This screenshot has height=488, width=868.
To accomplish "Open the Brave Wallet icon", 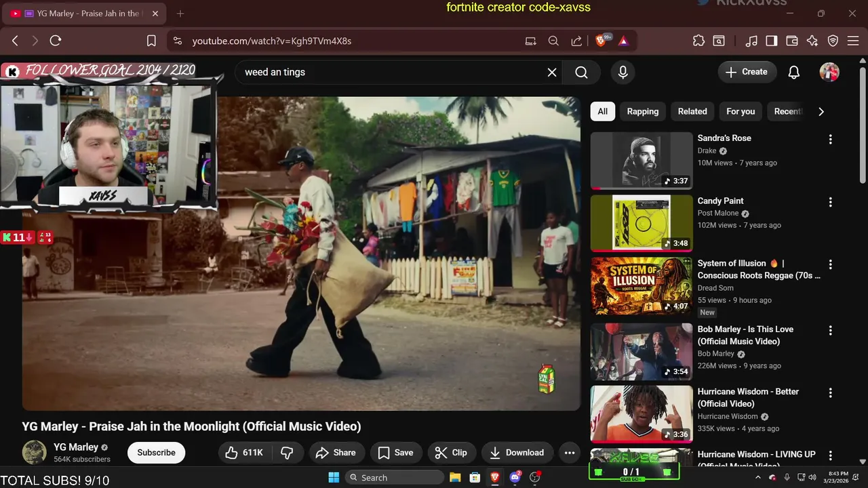I will [792, 41].
